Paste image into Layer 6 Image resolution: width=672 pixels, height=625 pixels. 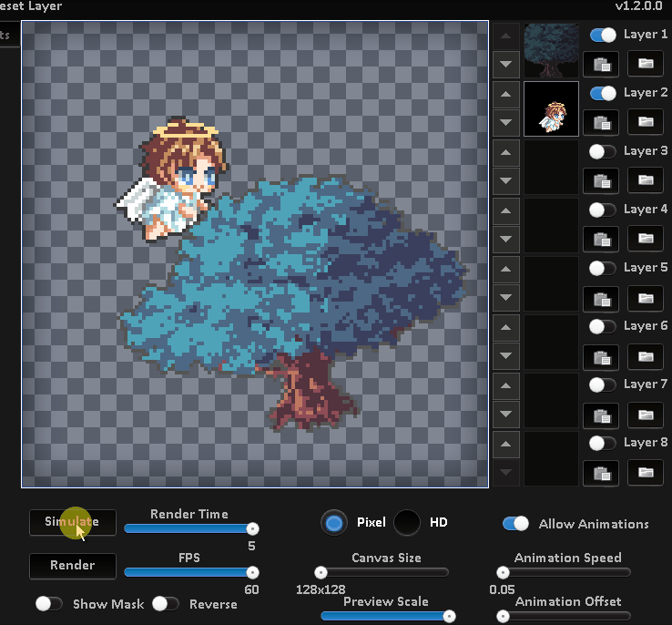(x=601, y=356)
